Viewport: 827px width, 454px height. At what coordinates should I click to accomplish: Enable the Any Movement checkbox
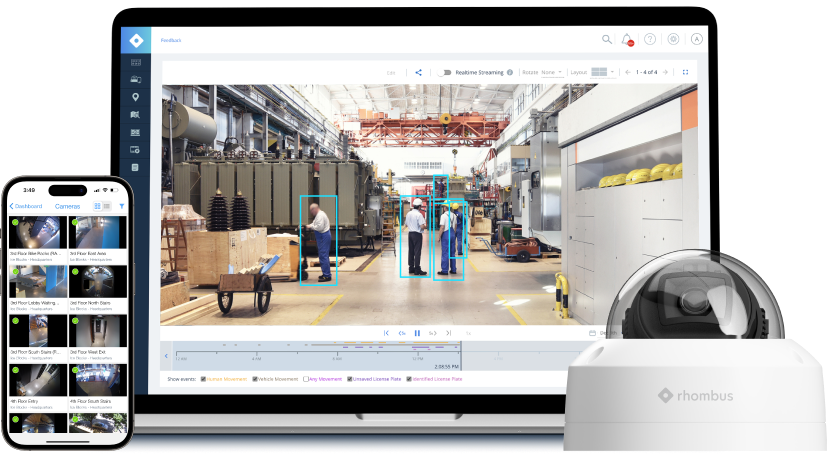306,379
